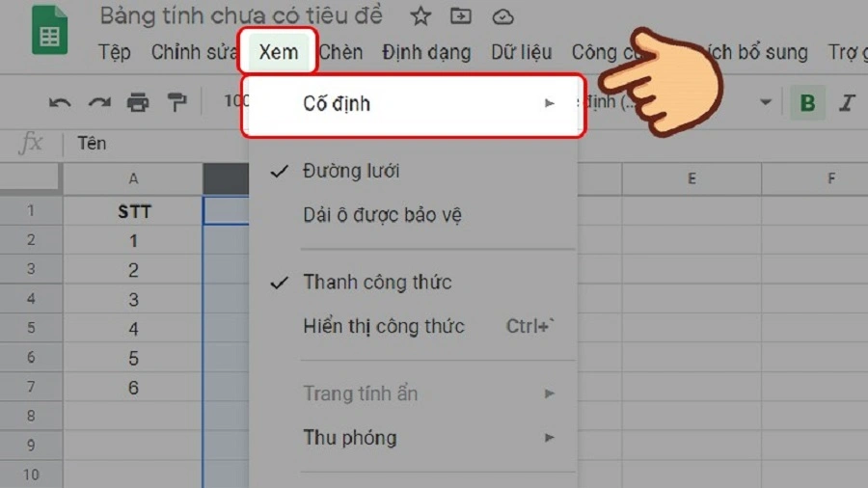Open the Chèn menu

point(341,52)
